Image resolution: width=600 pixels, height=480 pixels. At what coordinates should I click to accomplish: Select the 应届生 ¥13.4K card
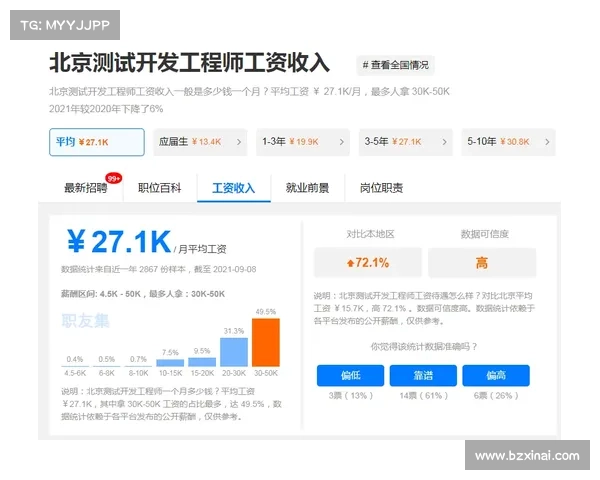click(200, 142)
